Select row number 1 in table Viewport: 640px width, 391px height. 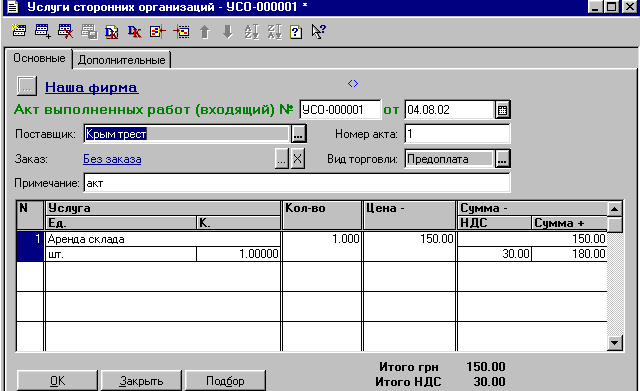(30, 246)
